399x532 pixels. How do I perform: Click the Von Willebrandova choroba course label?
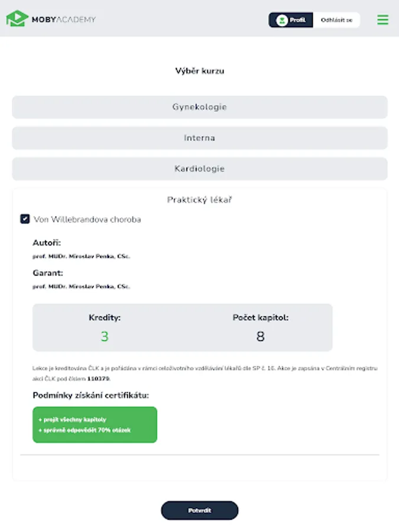pyautogui.click(x=87, y=219)
